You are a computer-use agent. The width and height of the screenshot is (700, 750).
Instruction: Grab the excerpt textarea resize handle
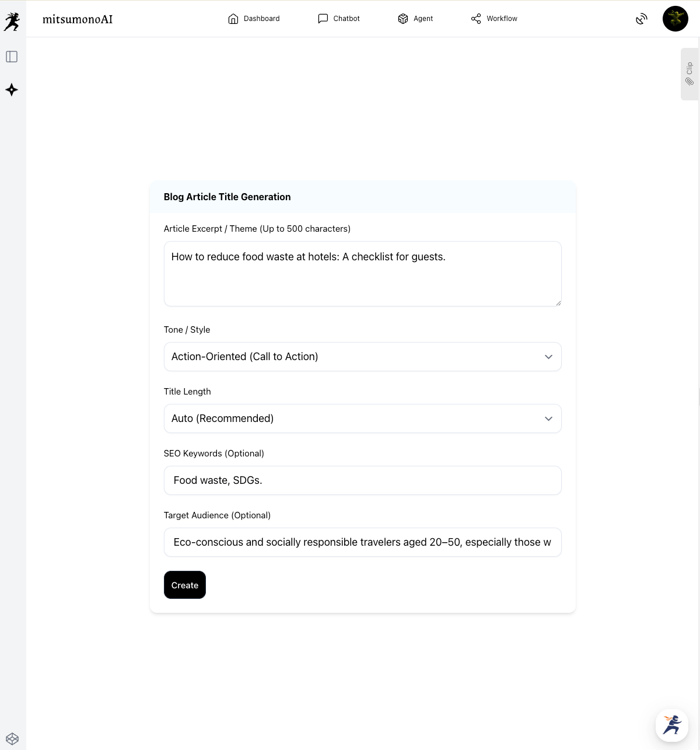coord(558,303)
